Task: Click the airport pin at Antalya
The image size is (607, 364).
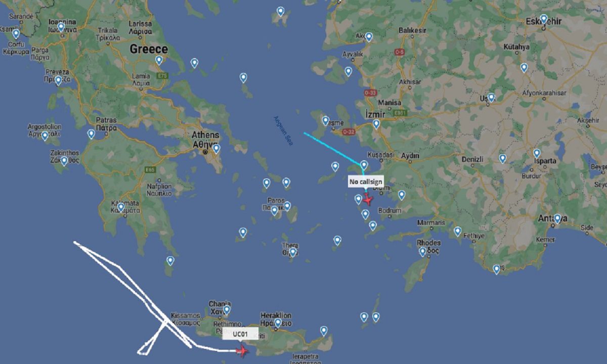Action: click(x=557, y=219)
